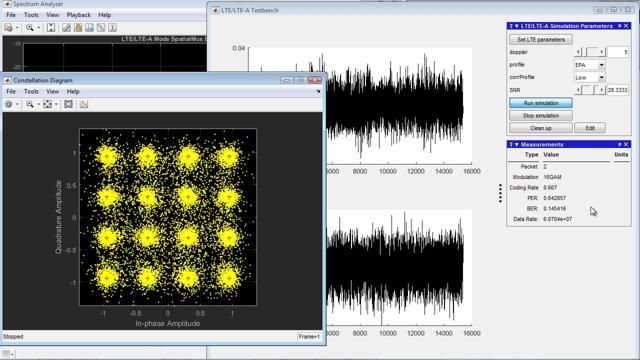Click the orange peak finder icon in Spectrum Analyzer
Viewport: 640px width, 360px height.
pyautogui.click(x=78, y=28)
